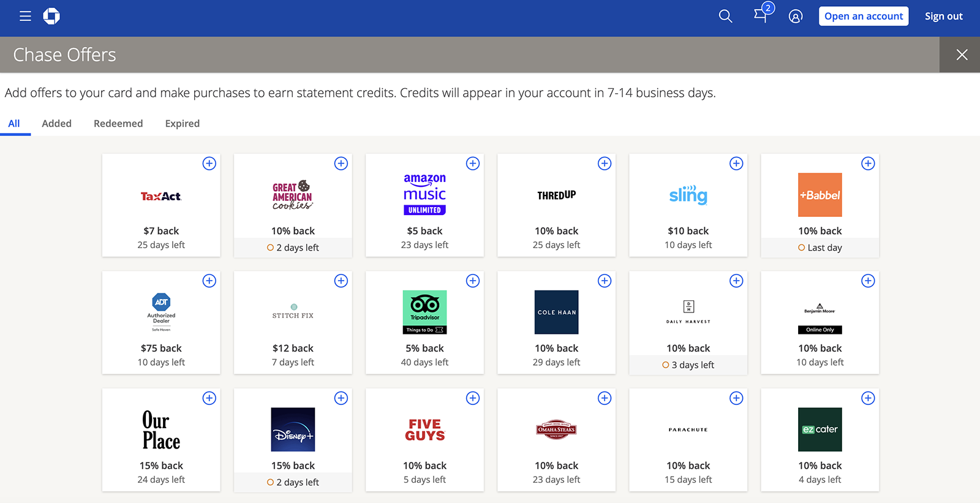Click the Chase logo icon

[x=51, y=17]
